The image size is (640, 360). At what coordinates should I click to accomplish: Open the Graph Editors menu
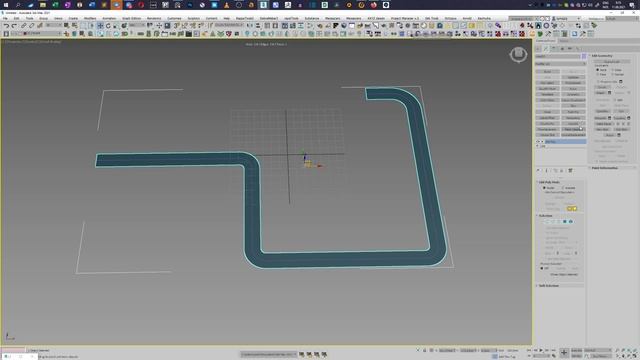pos(131,18)
